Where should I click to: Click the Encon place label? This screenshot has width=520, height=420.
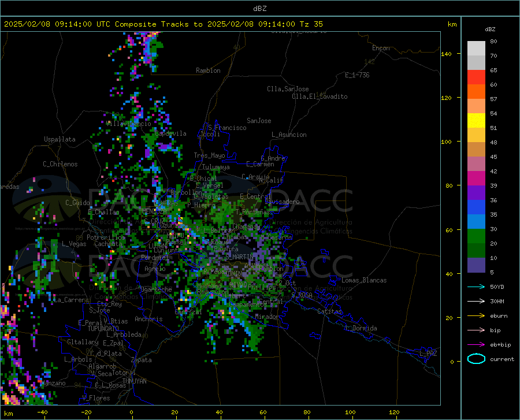pyautogui.click(x=381, y=48)
